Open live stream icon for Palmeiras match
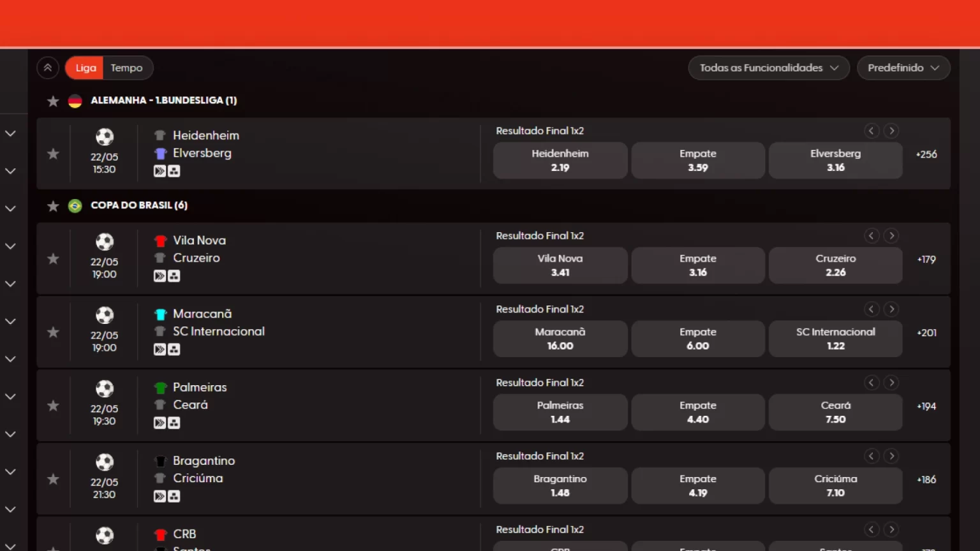This screenshot has width=980, height=551. 160,423
